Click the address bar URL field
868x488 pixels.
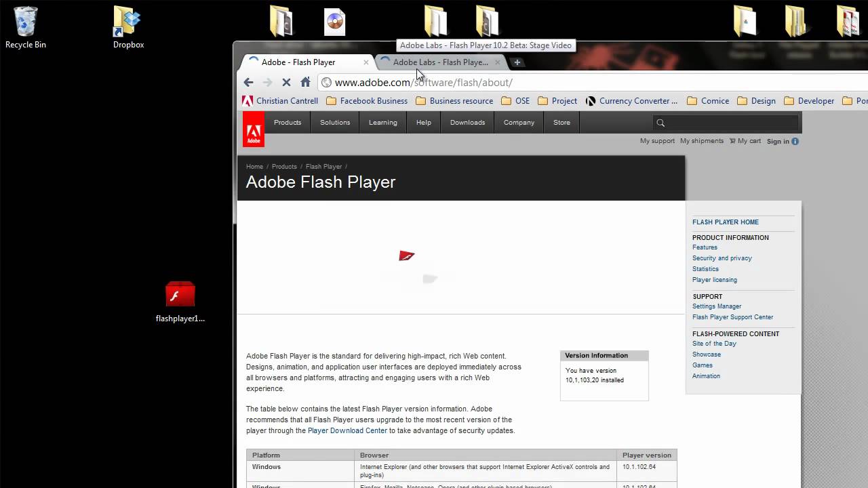593,82
